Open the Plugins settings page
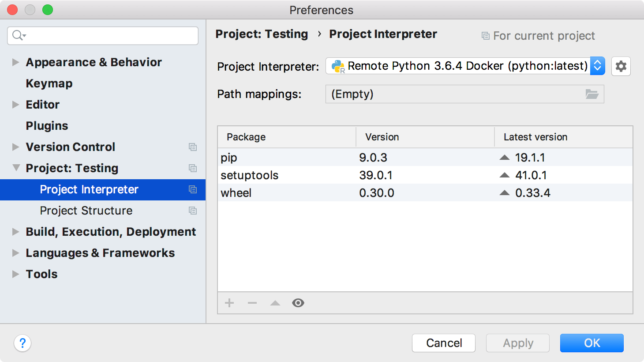Viewport: 644px width, 362px height. 47,126
